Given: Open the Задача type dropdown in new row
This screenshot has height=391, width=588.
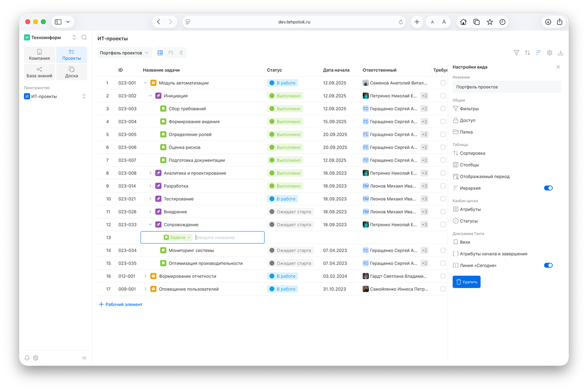Looking at the screenshot, I should [x=178, y=237].
